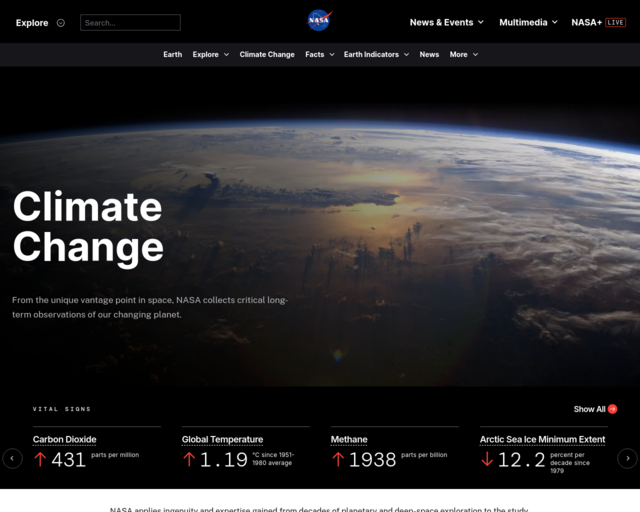Click the red up arrow beside 431
Image resolution: width=640 pixels, height=512 pixels.
pos(40,459)
